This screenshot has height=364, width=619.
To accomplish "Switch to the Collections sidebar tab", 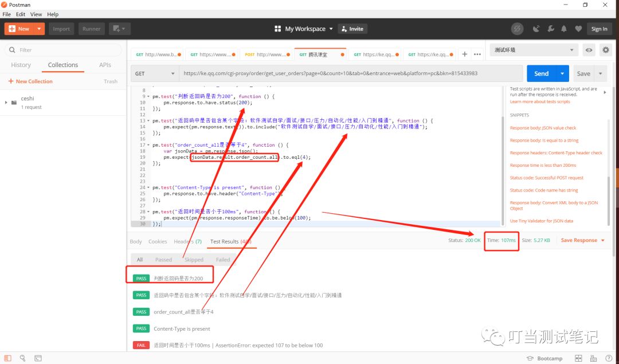I will (x=63, y=65).
